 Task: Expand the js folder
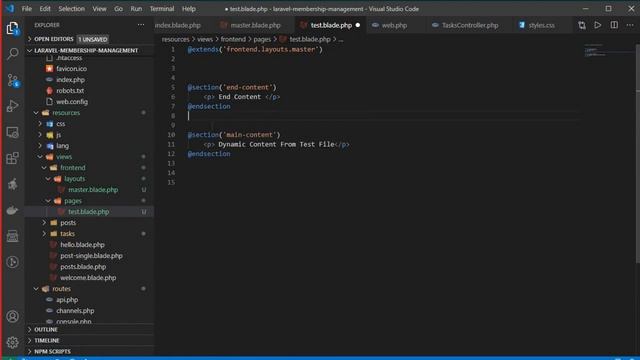coord(58,135)
